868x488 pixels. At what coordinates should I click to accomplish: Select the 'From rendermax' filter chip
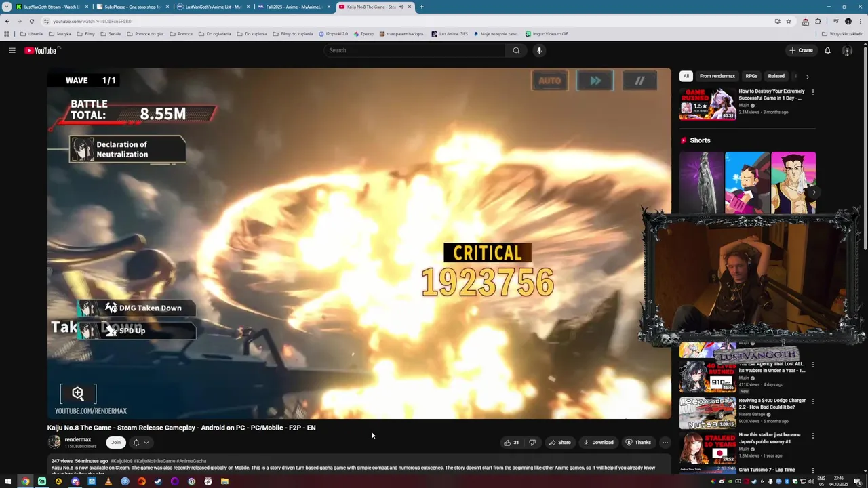pos(717,76)
